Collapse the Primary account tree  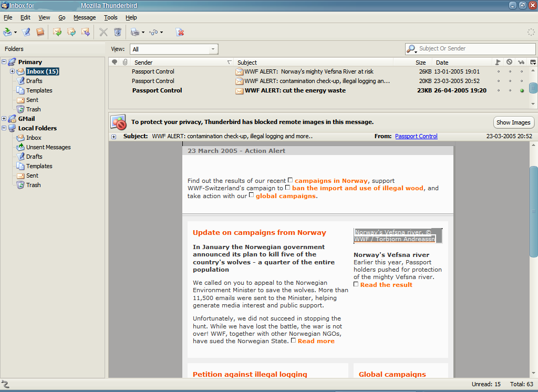[4, 62]
